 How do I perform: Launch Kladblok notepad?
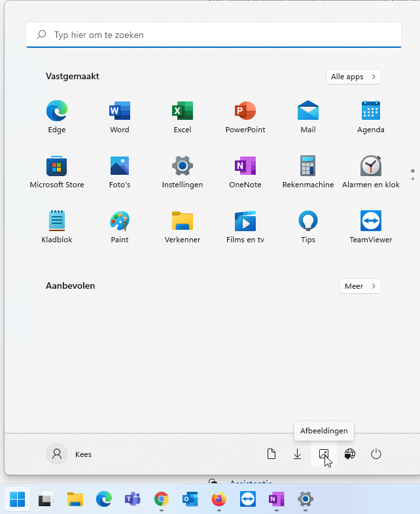pos(57,227)
